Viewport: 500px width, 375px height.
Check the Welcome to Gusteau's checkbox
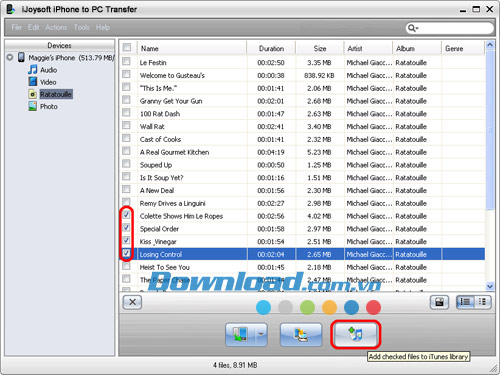pos(126,74)
